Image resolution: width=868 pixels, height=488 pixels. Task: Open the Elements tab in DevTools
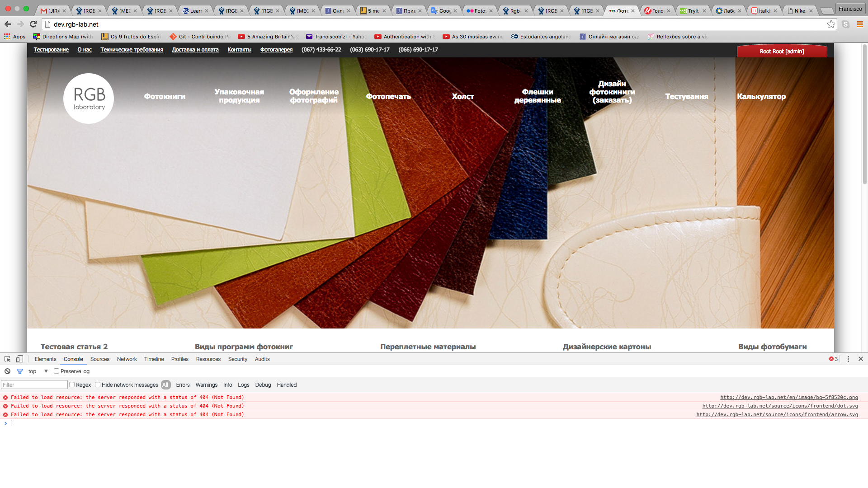click(45, 359)
